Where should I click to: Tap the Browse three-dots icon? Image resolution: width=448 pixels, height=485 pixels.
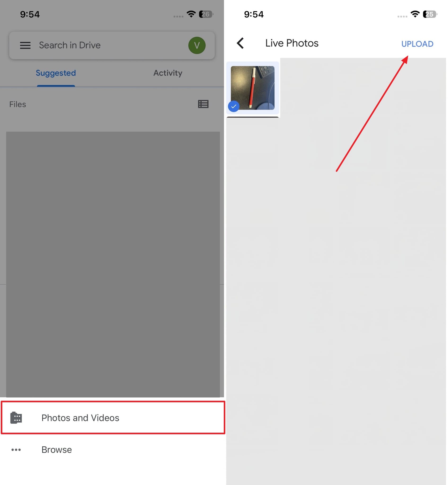pos(16,449)
